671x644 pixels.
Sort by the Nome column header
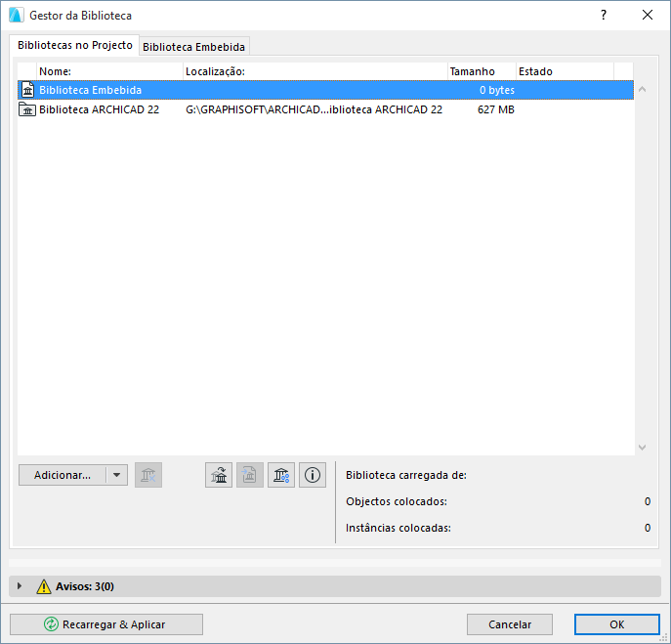coord(110,71)
